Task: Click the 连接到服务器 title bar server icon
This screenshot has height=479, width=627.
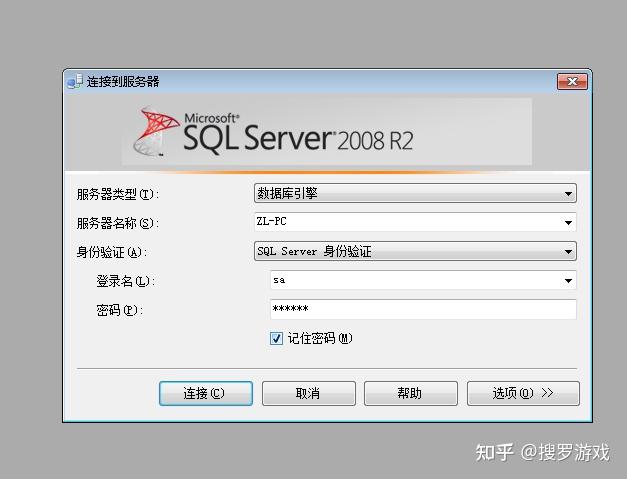Action: tap(74, 82)
